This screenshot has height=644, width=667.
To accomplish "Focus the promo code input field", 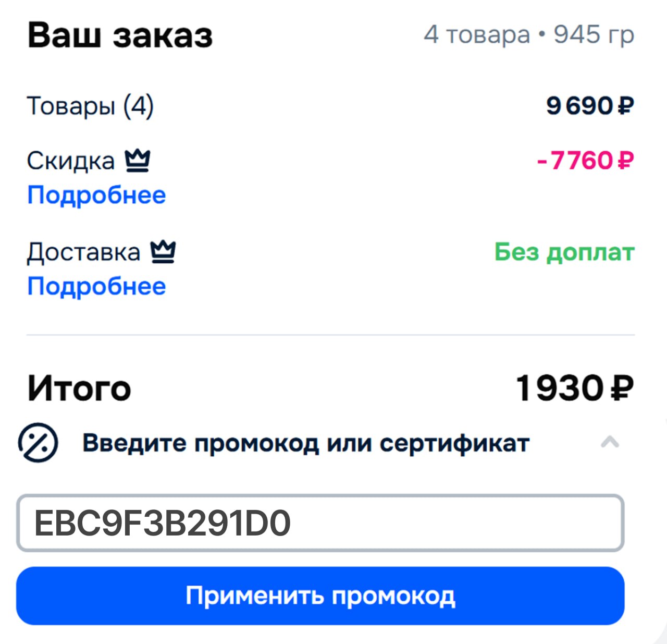I will [320, 523].
